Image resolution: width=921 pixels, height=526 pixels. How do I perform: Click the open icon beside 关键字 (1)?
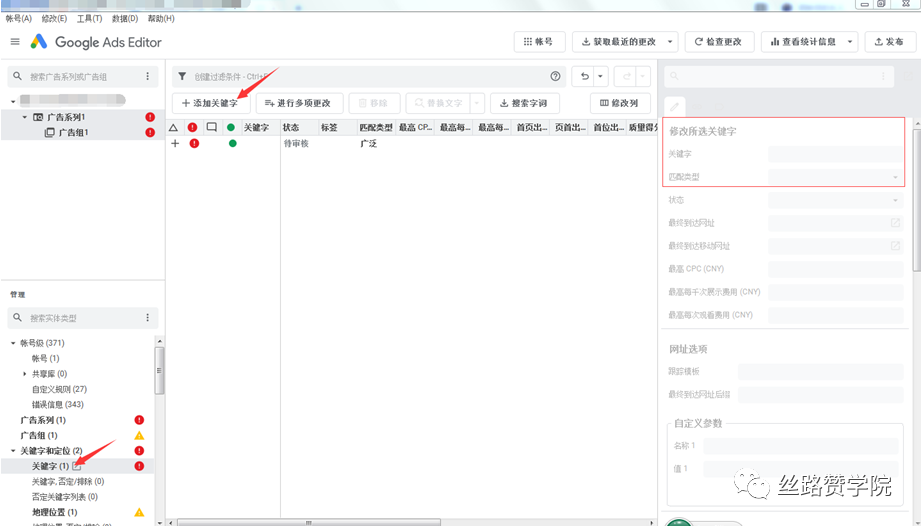click(77, 466)
